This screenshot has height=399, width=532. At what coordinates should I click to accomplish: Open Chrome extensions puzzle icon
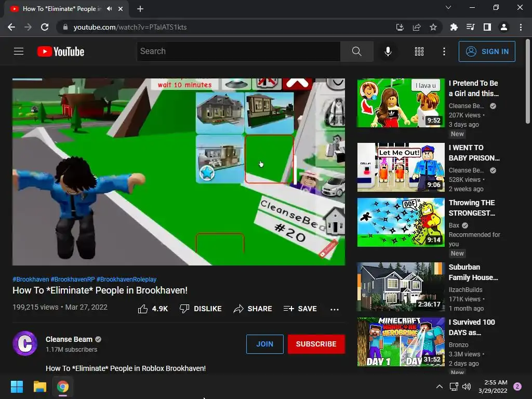coord(454,27)
